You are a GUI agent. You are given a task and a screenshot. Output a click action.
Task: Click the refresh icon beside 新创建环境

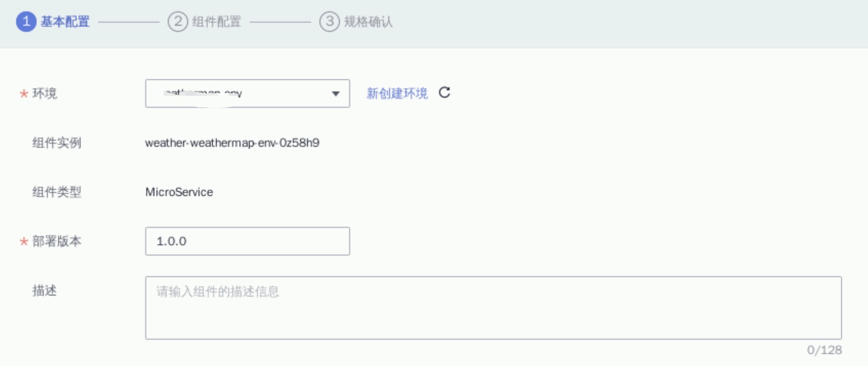444,93
